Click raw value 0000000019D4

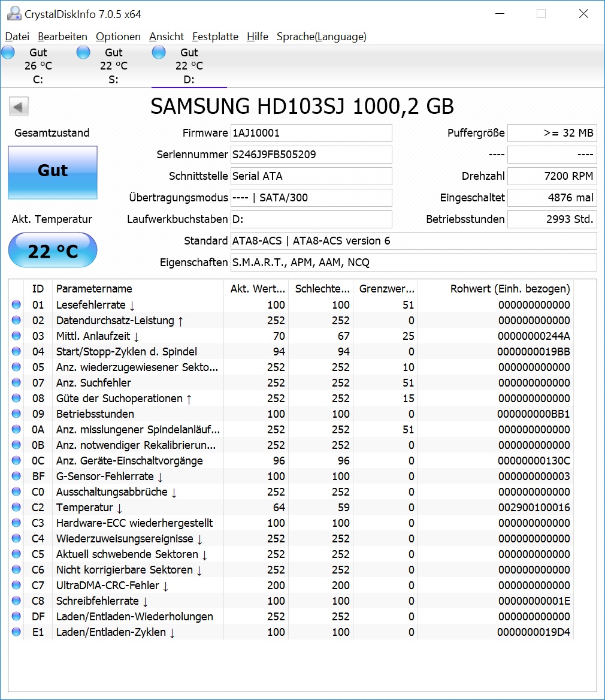pyautogui.click(x=534, y=632)
